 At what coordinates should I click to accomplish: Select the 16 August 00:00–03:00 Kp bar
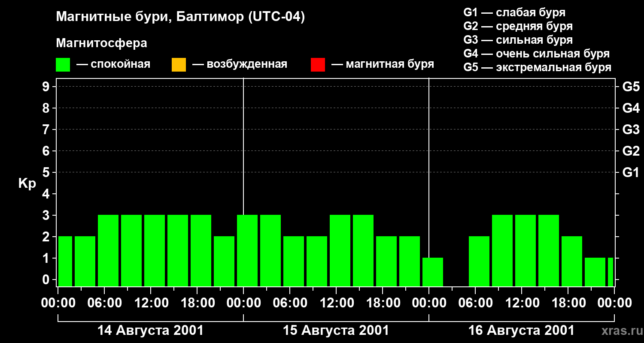point(433,272)
